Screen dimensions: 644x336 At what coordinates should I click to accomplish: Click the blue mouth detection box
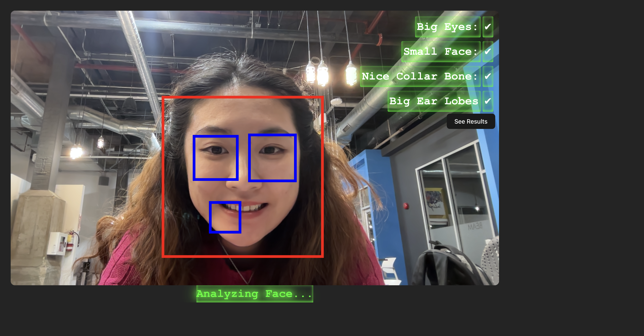225,217
